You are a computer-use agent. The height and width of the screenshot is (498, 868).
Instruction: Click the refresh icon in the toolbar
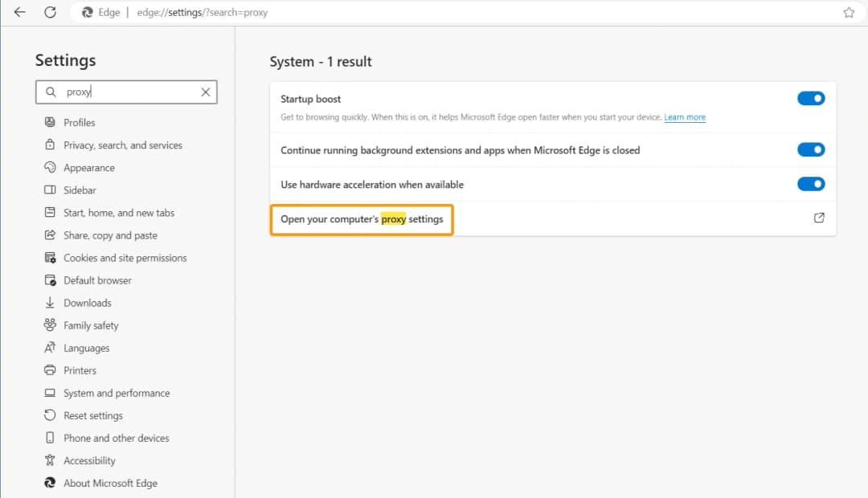[50, 12]
